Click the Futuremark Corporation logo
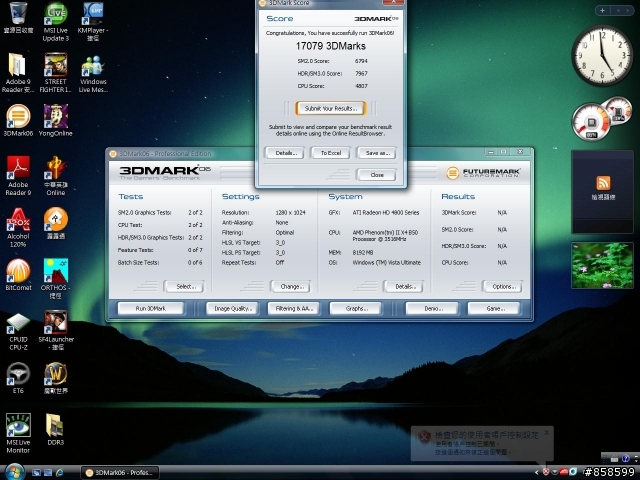 [x=483, y=173]
